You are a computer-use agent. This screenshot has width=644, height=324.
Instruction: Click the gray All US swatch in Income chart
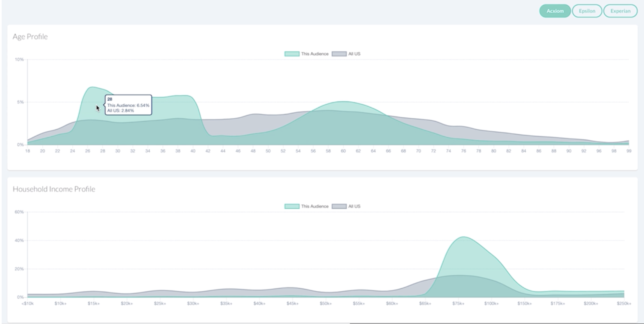[339, 206]
